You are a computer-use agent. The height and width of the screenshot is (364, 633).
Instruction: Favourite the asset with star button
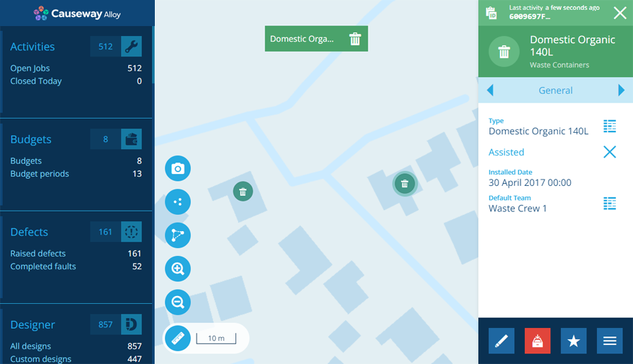pos(574,341)
